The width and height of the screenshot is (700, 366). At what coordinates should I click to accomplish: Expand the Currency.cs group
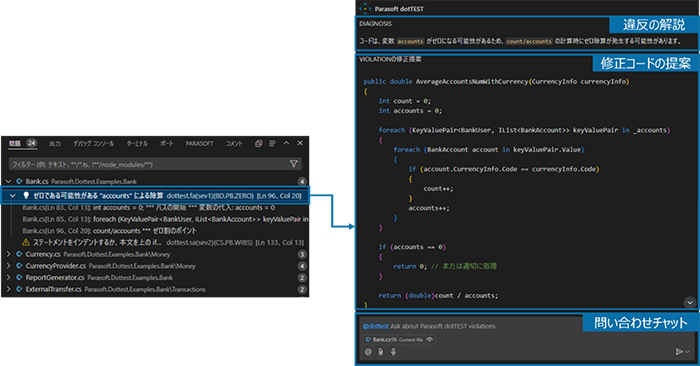click(x=8, y=254)
